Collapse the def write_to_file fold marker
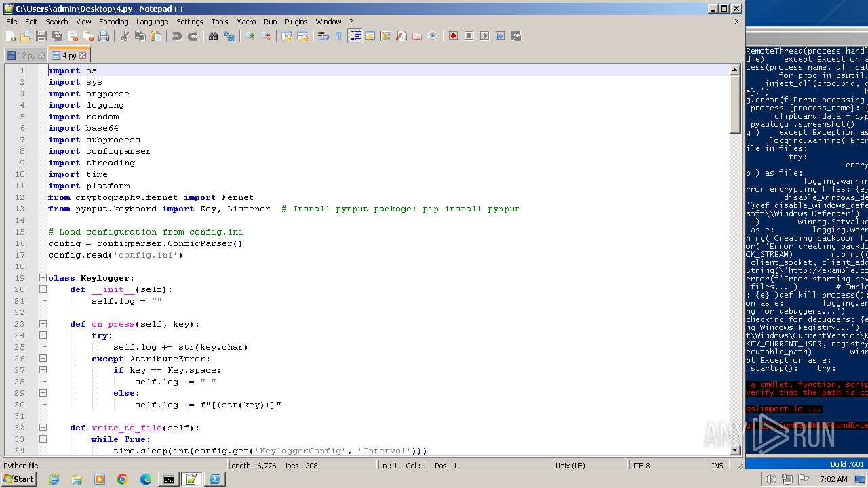 point(43,428)
